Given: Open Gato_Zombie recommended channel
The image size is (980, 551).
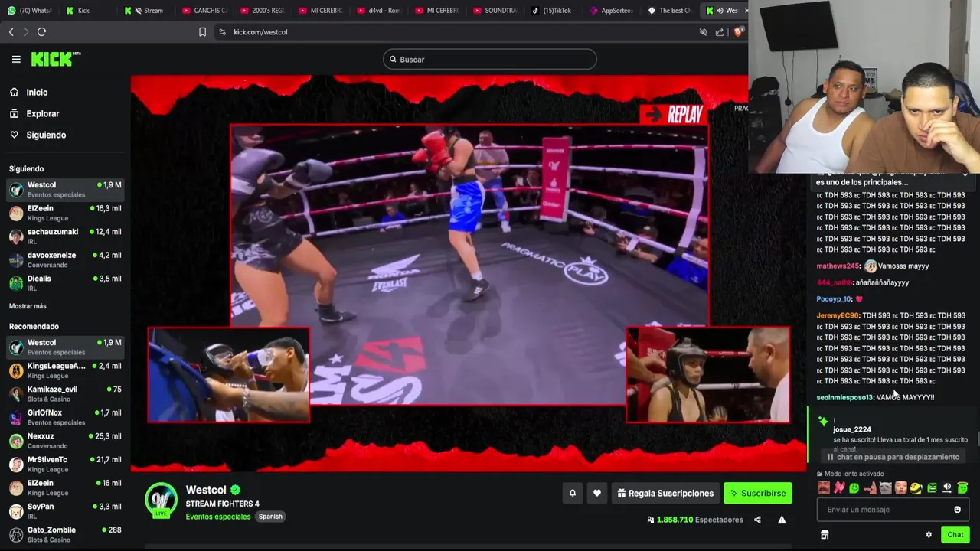Looking at the screenshot, I should 65,534.
